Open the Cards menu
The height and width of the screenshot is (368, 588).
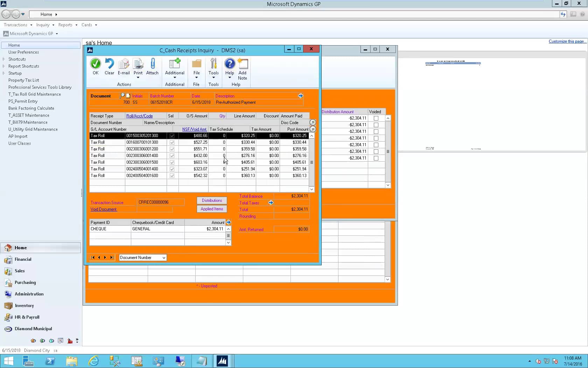point(89,25)
